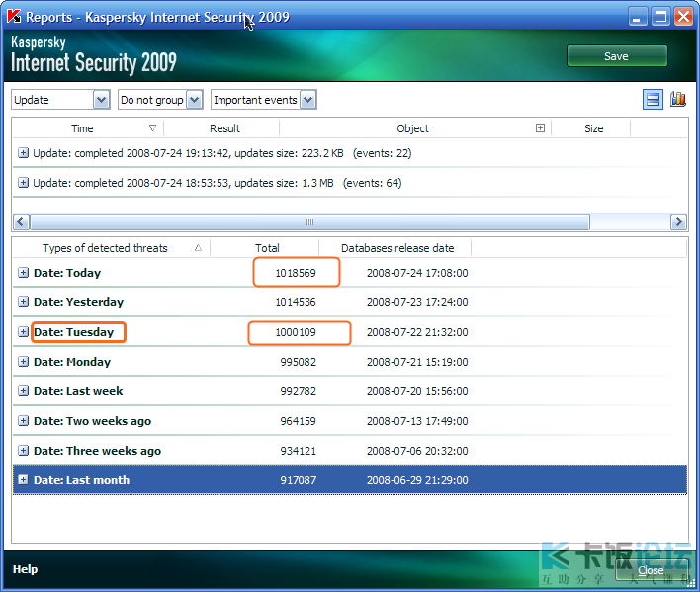Click release date 2008-07-13 17:49:00

click(x=417, y=421)
